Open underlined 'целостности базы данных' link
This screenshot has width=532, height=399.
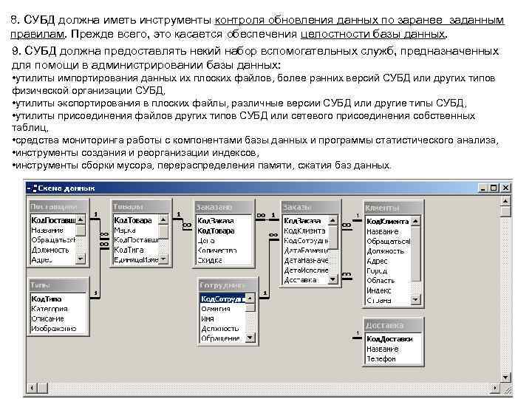pos(372,34)
